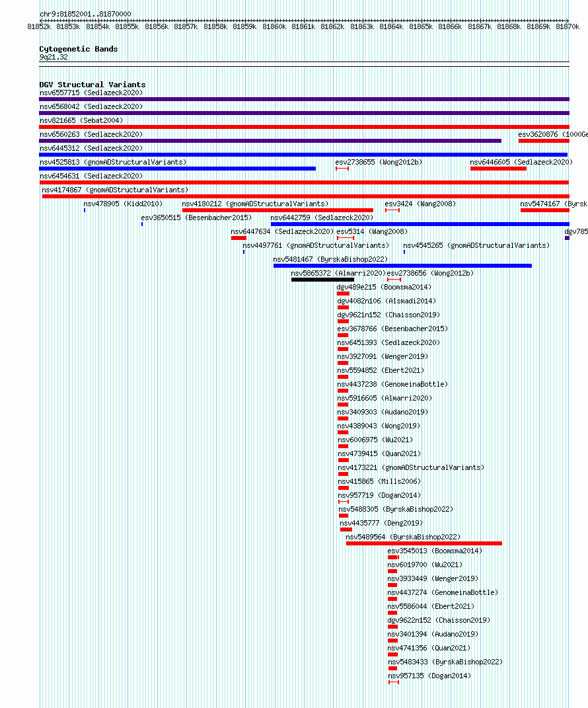The width and height of the screenshot is (588, 708).
Task: Select the nsv3401394 (Audano2019) label
Action: 433,635
